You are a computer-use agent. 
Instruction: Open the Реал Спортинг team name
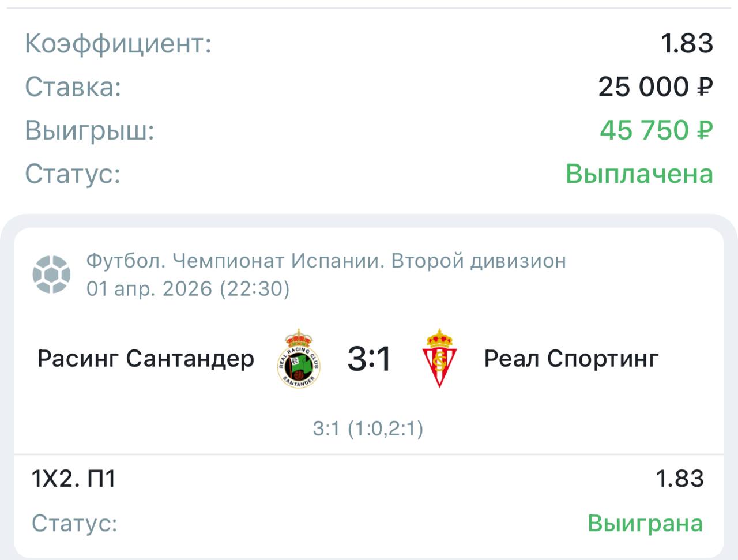pyautogui.click(x=571, y=359)
